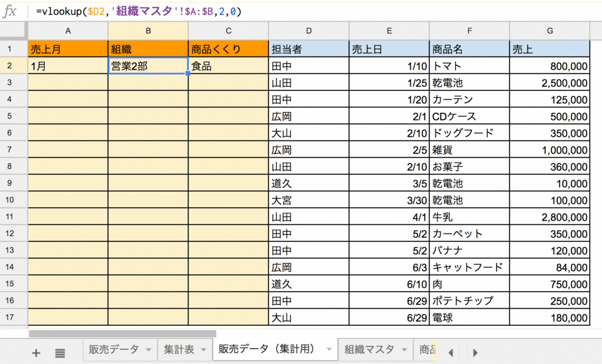The image size is (602, 364).
Task: Select cell with date 3/30
Action: click(389, 200)
